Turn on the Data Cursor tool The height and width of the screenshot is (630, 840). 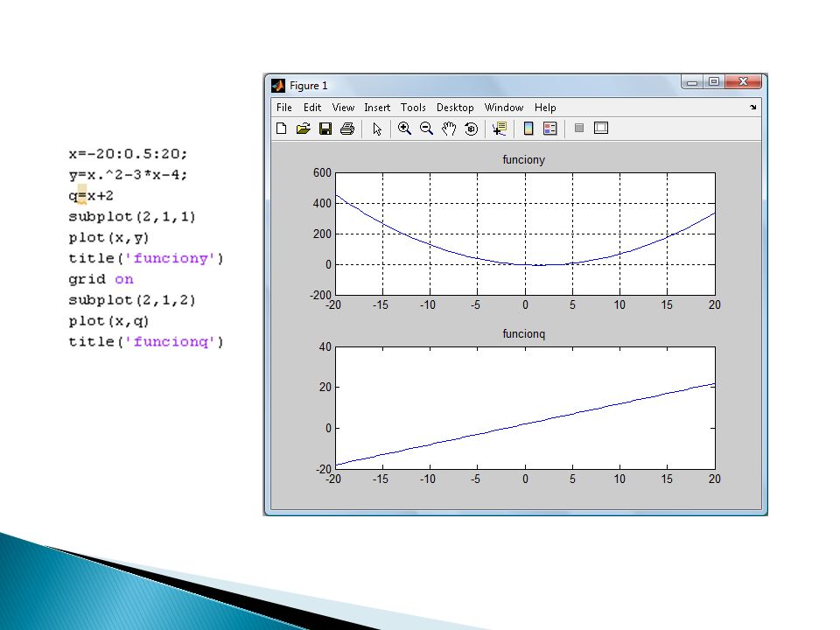click(x=500, y=129)
